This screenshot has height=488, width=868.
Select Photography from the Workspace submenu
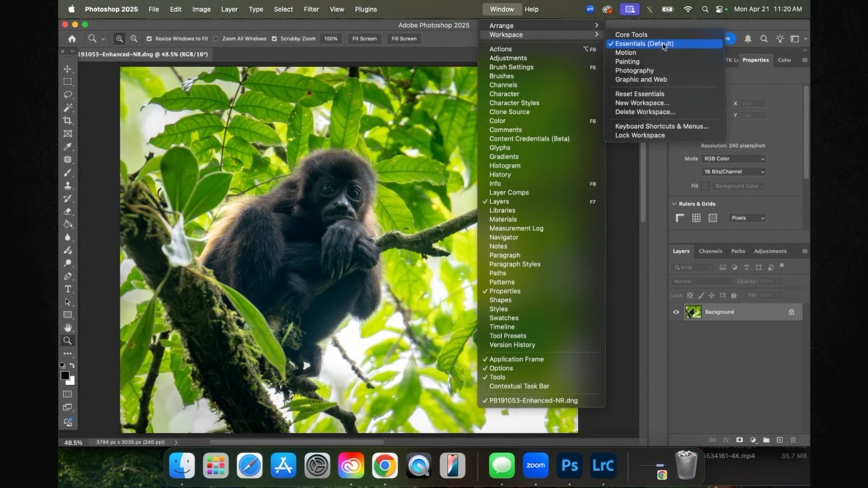point(634,70)
